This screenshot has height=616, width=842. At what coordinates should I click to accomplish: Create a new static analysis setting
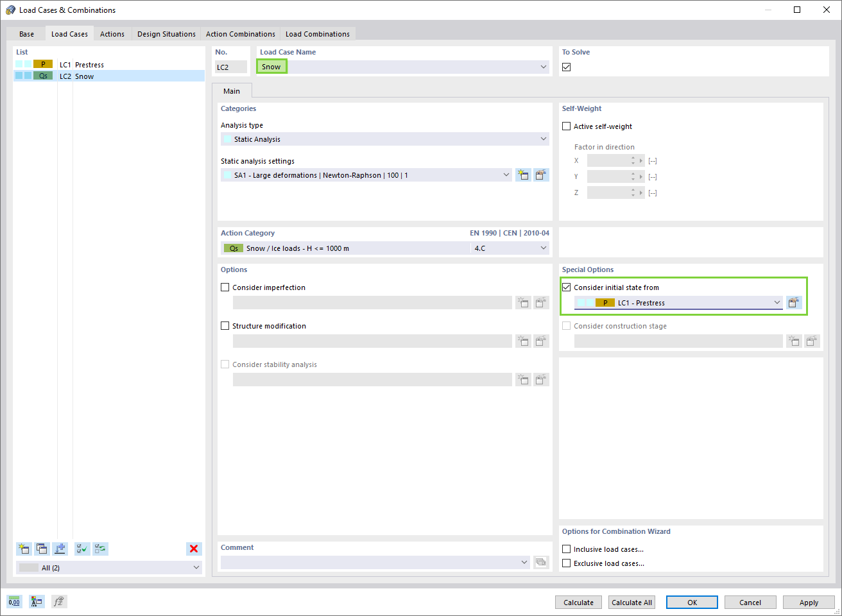click(523, 175)
